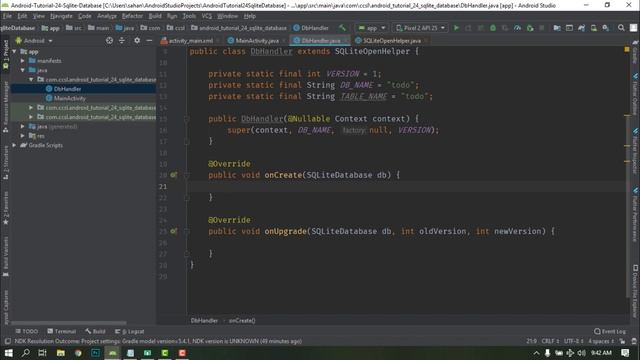Screen dimensions: 640x360
Task: Click Attach Debugger to Android Process icon
Action: pyautogui.click(x=530, y=28)
